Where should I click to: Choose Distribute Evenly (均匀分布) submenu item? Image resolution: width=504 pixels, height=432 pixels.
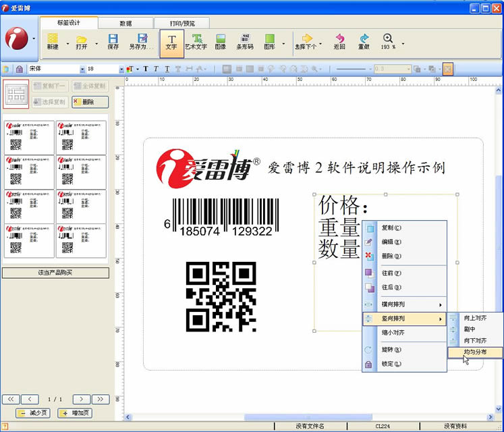coord(475,352)
